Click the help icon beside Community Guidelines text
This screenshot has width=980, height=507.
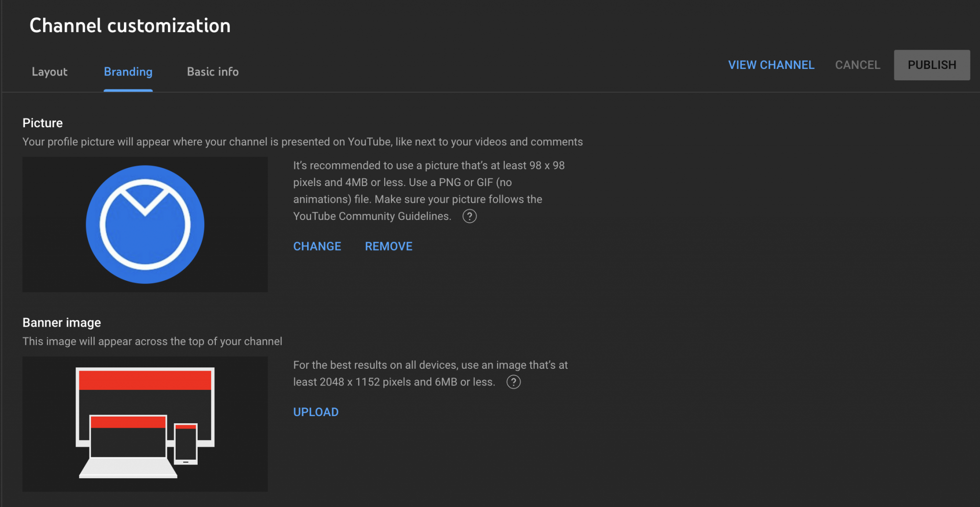[x=469, y=216]
